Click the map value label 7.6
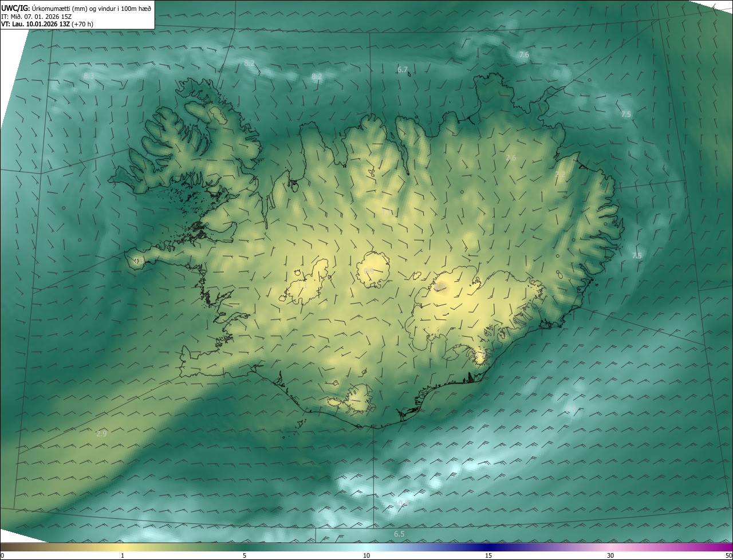 coord(523,55)
